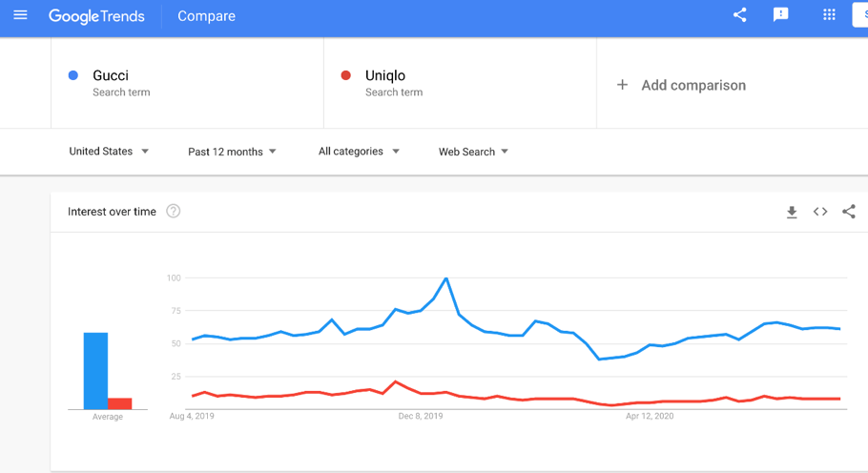Image resolution: width=868 pixels, height=473 pixels.
Task: Click the share icon in header
Action: pyautogui.click(x=739, y=15)
